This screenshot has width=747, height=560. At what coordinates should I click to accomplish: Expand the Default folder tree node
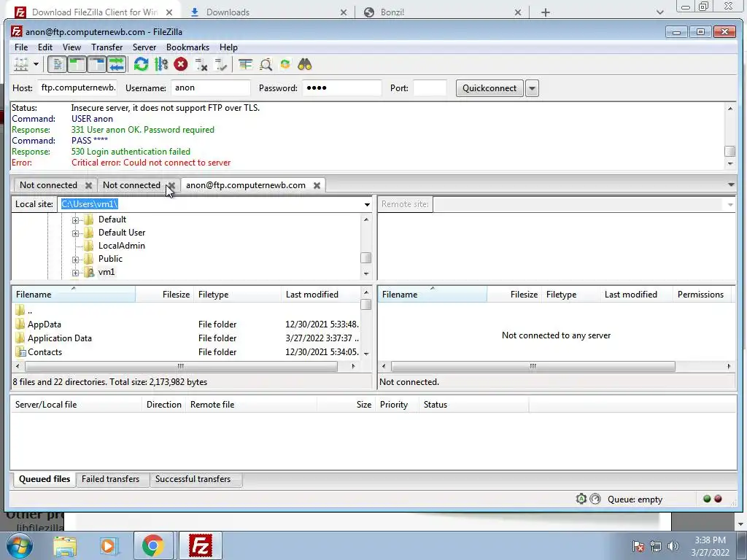tap(75, 220)
